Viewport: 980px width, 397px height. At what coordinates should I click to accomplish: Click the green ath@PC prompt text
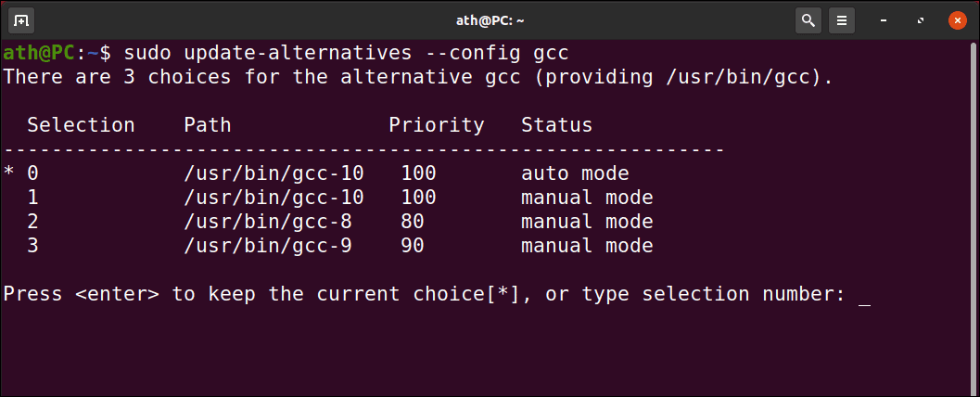pos(39,53)
